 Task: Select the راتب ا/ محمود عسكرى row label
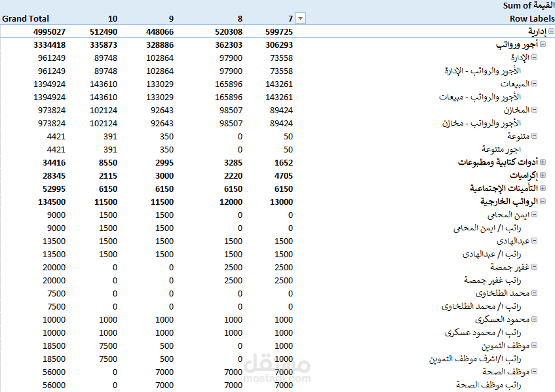pos(483,332)
